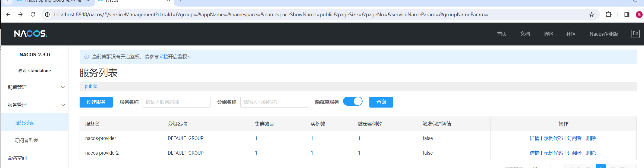
Task: Click 删除 for nacos-provider2
Action: point(591,153)
